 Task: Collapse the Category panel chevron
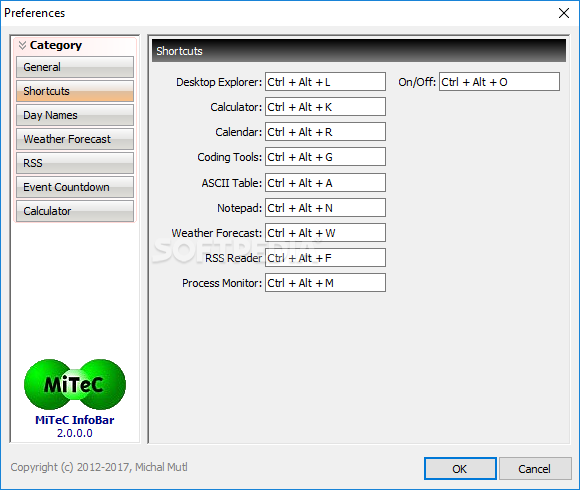point(22,45)
